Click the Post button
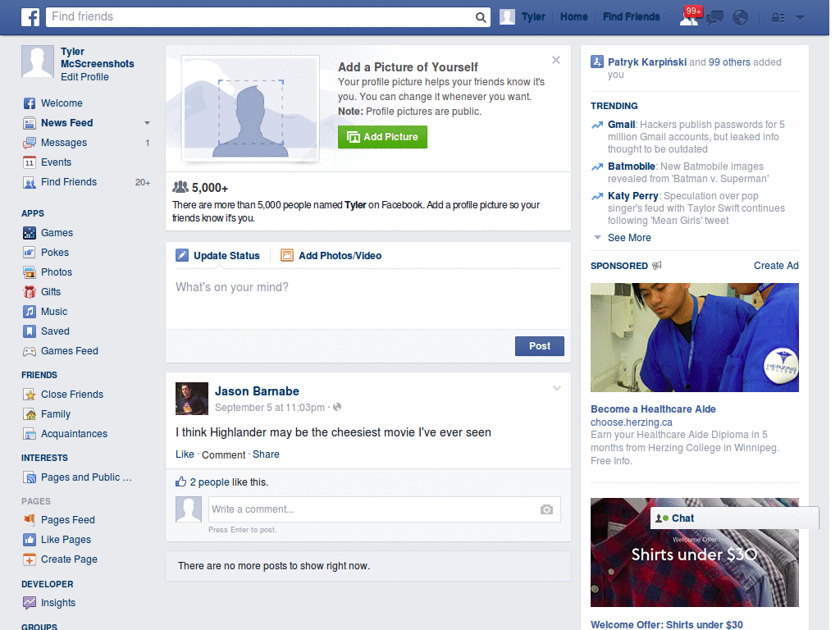The width and height of the screenshot is (840, 630). 540,346
